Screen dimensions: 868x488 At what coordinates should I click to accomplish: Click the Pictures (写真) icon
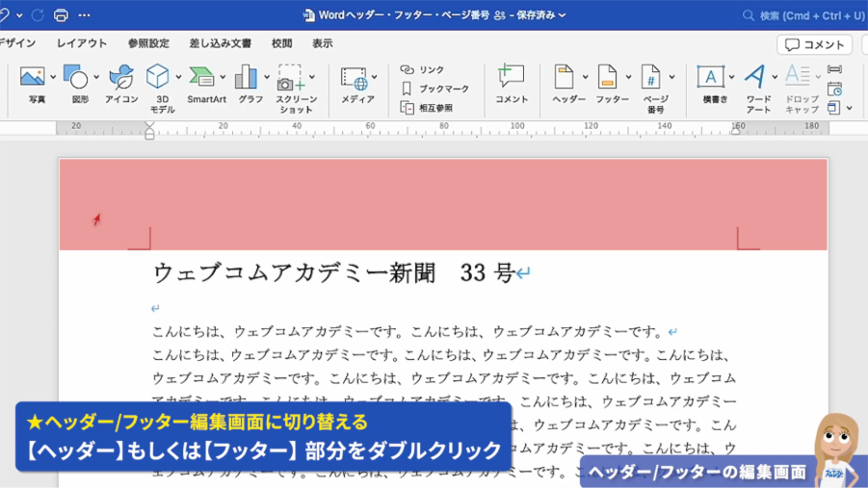(x=32, y=78)
